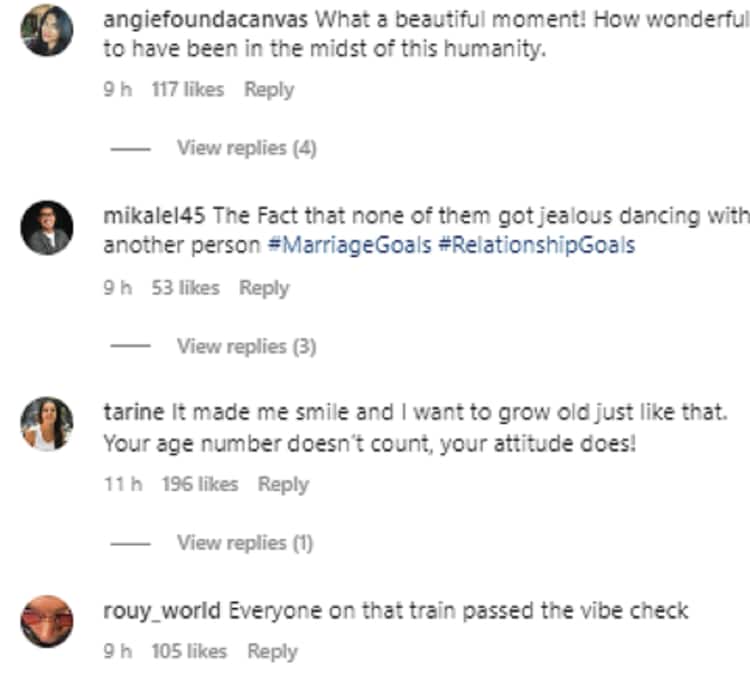Click tarine's profile picture
The image size is (750, 681).
coord(47,424)
